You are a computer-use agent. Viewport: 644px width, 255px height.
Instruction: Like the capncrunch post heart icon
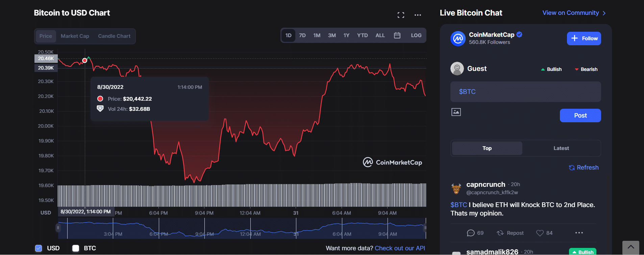pos(540,233)
